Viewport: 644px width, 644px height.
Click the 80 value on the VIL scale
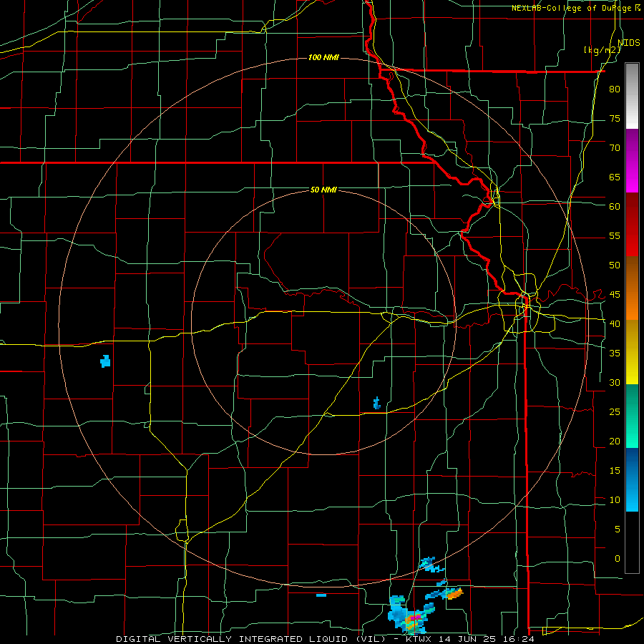[x=615, y=89]
